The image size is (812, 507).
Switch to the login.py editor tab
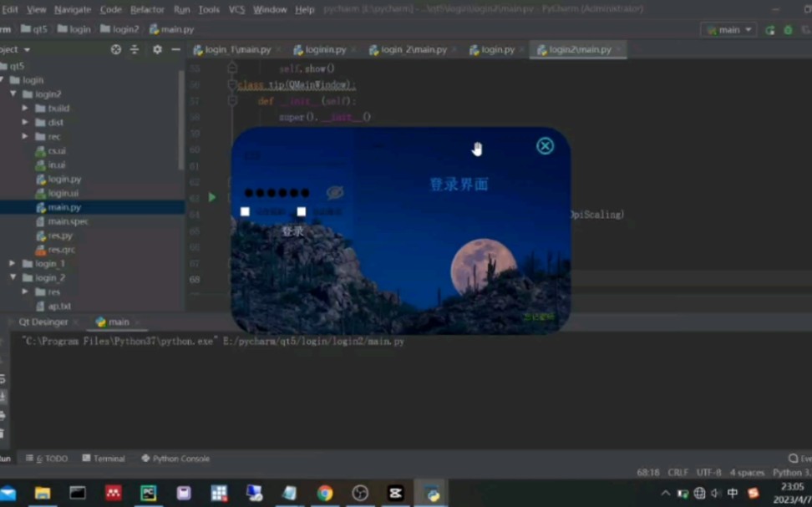click(x=497, y=50)
